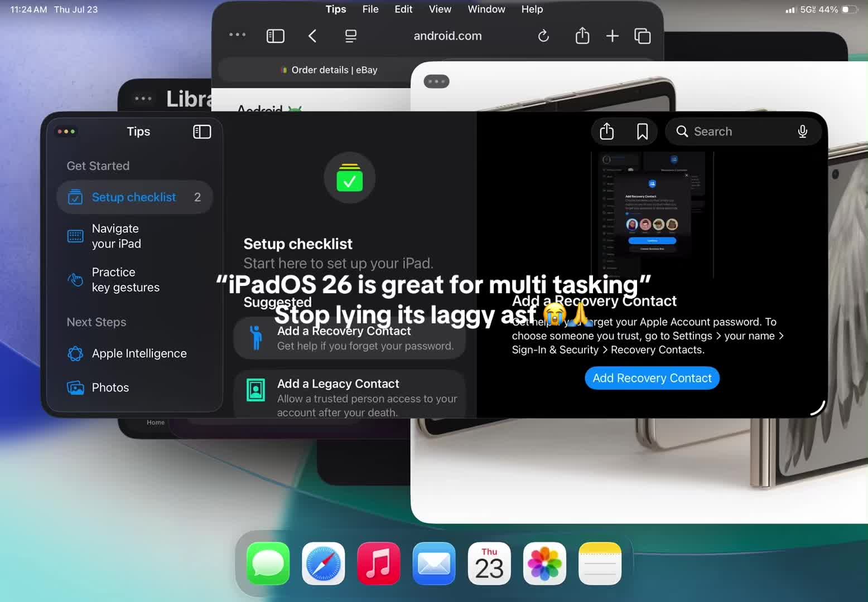Open Navigate your iPad tip collection
The width and height of the screenshot is (868, 602).
pos(134,236)
